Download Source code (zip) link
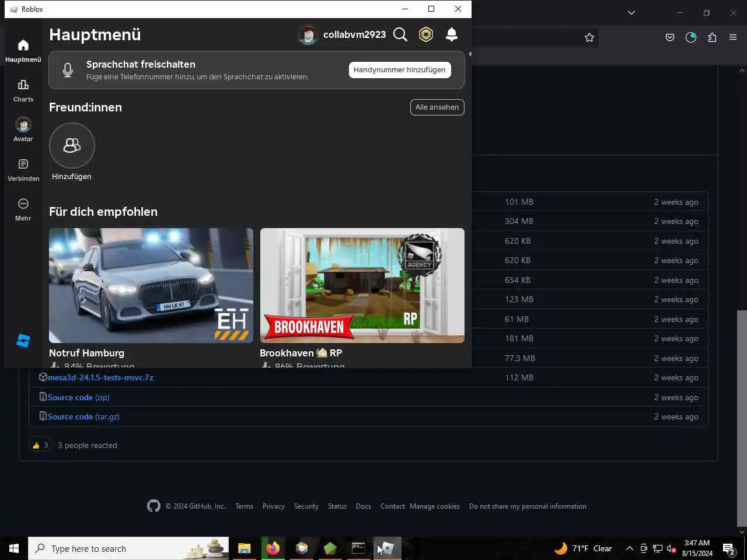This screenshot has width=747, height=560. click(x=79, y=397)
